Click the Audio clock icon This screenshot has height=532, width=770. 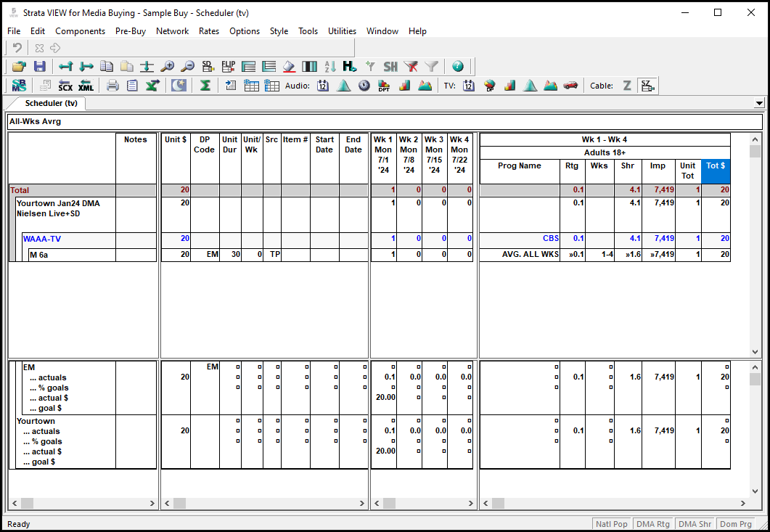click(364, 86)
